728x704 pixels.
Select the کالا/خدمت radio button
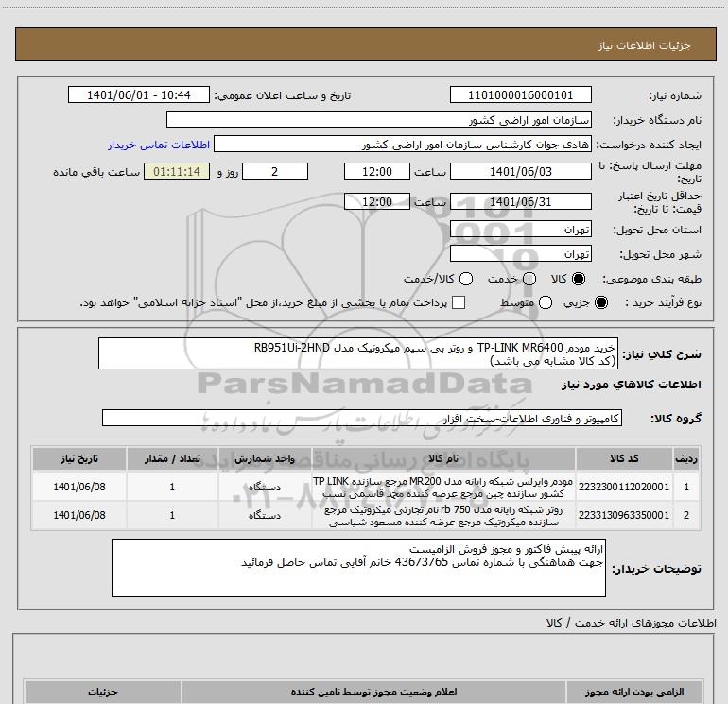click(466, 279)
